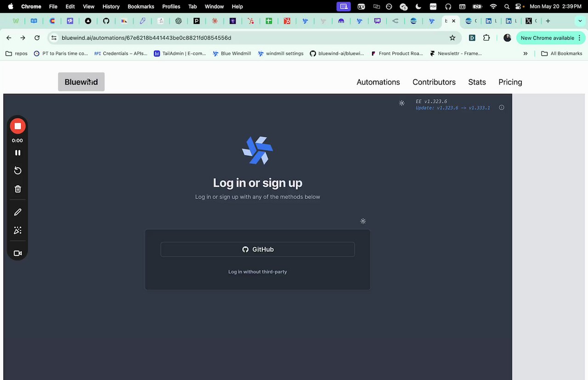This screenshot has width=588, height=380.
Task: Click the version info icon next to the update
Action: click(501, 107)
